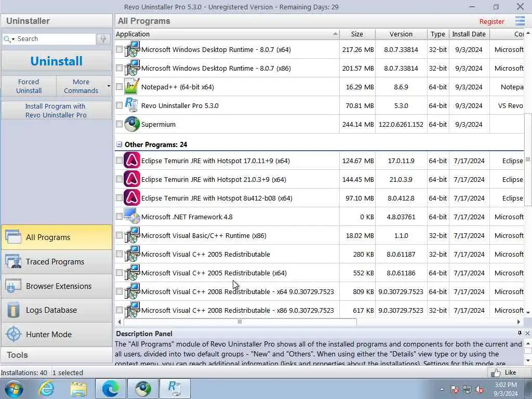Sort by the Size column

click(x=357, y=34)
